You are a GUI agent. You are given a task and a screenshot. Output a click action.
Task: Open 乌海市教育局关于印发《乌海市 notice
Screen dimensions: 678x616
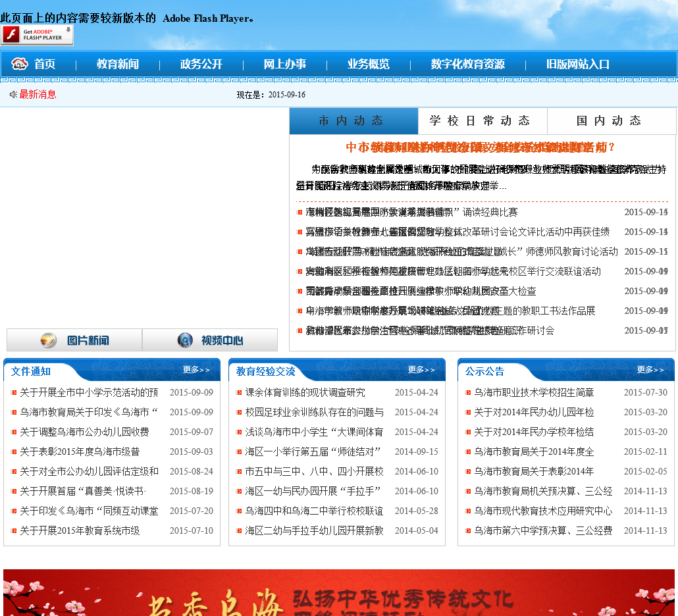pos(89,413)
